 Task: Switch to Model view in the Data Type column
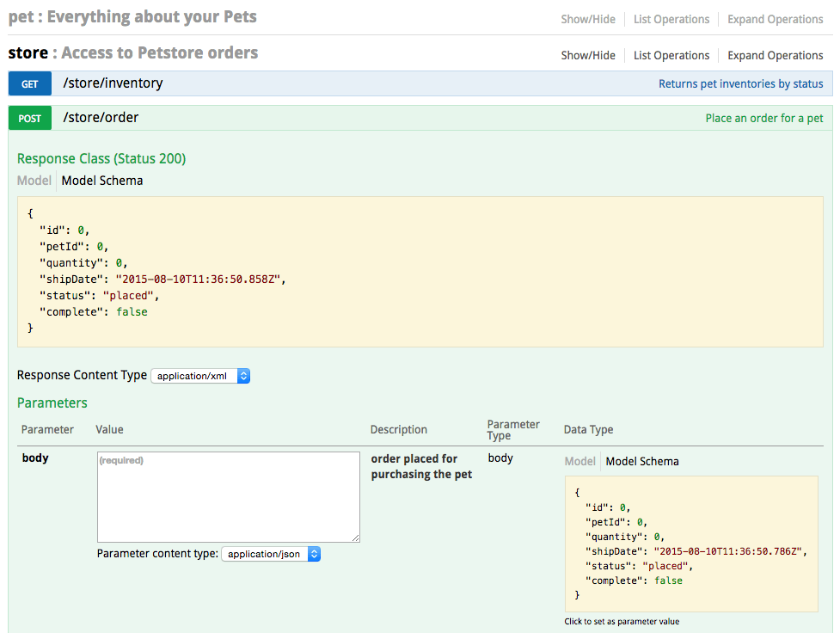pos(579,461)
